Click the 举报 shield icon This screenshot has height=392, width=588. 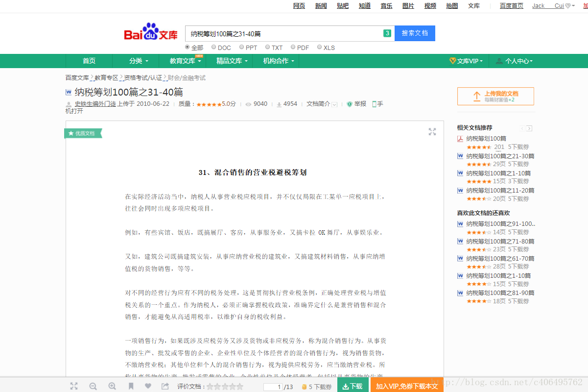(350, 104)
